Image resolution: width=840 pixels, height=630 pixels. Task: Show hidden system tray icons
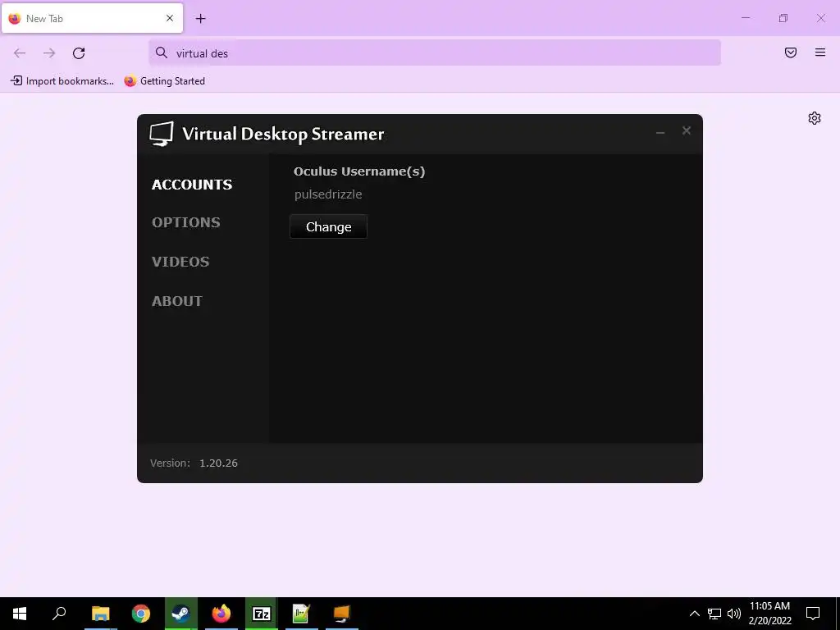click(694, 614)
